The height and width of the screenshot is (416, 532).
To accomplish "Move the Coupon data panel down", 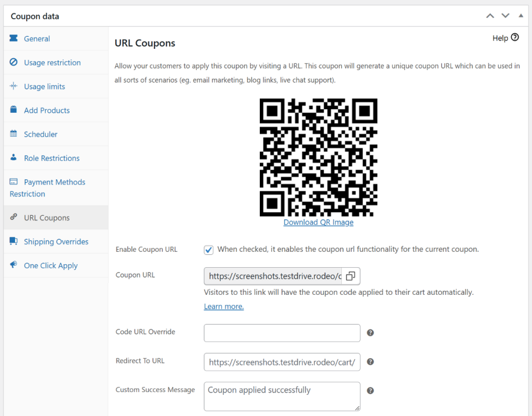I will pos(506,16).
